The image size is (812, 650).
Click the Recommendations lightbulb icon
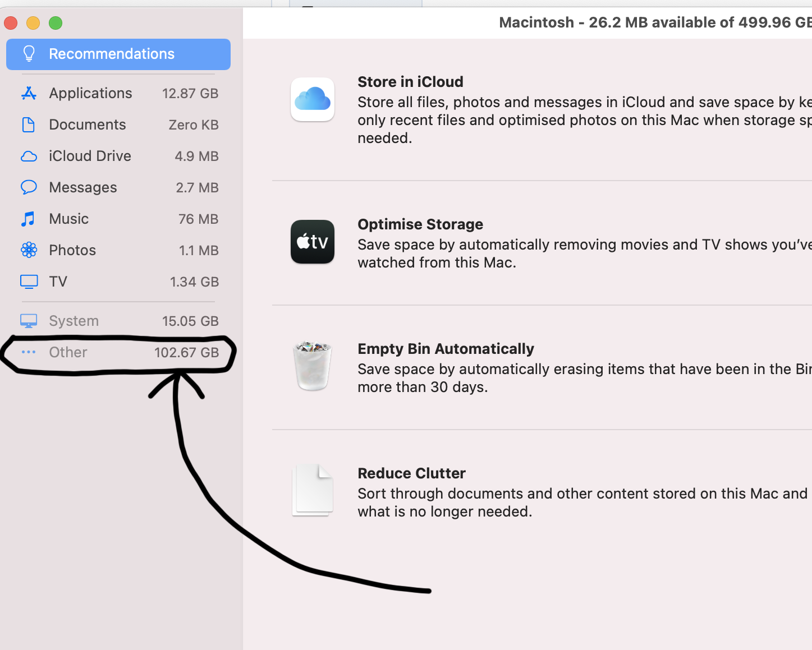[x=29, y=54]
